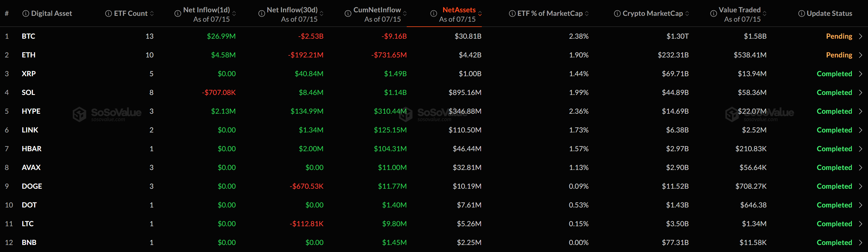Click Pending status for BTC
Screen dimensions: 868x252
click(x=839, y=36)
